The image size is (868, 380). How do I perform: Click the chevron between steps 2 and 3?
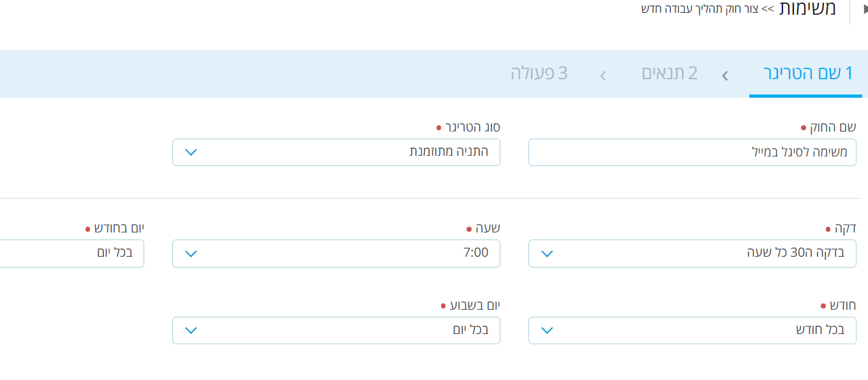[603, 76]
